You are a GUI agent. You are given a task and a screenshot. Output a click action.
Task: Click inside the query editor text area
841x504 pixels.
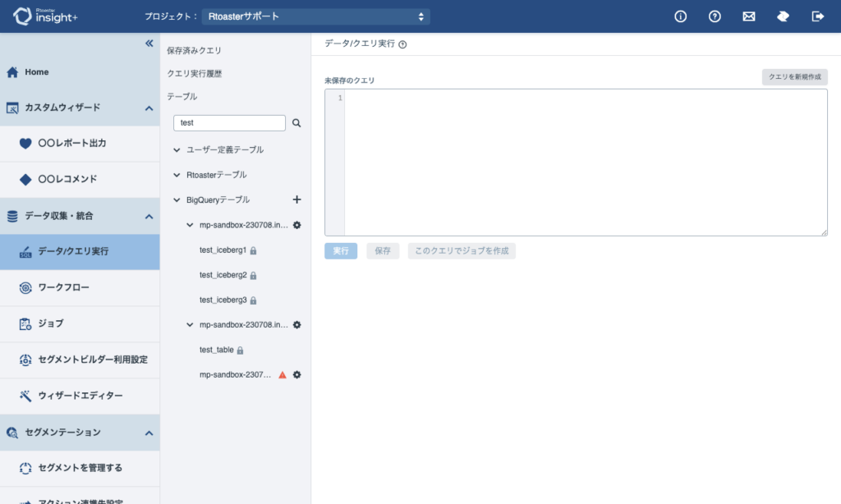[585, 163]
